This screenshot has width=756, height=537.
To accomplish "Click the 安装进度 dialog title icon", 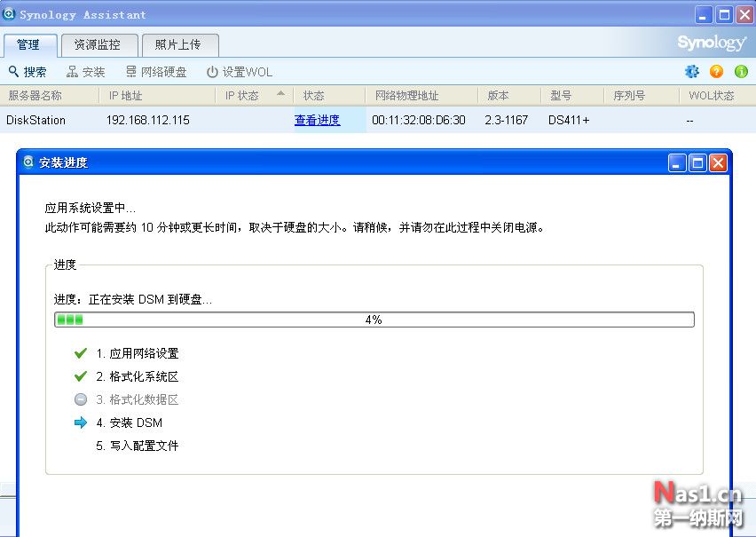I will [28, 162].
